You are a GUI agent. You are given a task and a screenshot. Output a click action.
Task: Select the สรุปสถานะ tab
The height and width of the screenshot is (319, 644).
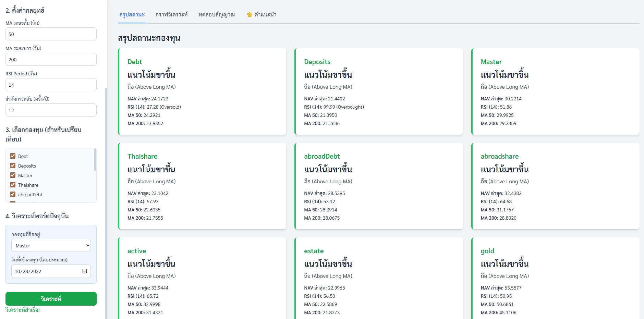pos(132,15)
